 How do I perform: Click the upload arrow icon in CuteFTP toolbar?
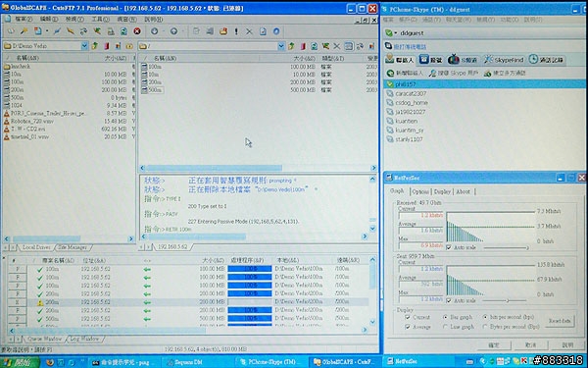tap(173, 31)
